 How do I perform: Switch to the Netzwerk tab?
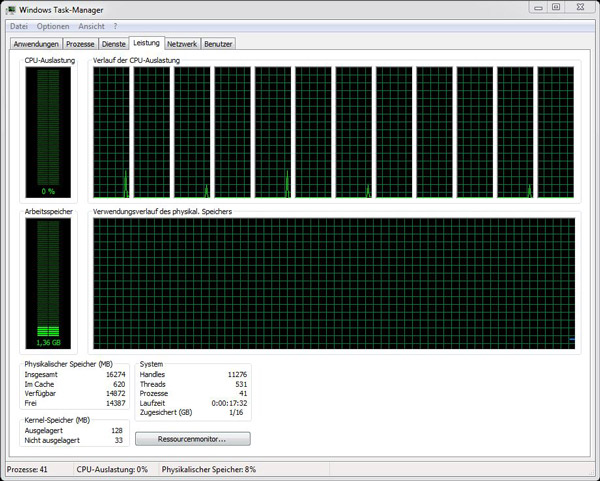pyautogui.click(x=182, y=44)
